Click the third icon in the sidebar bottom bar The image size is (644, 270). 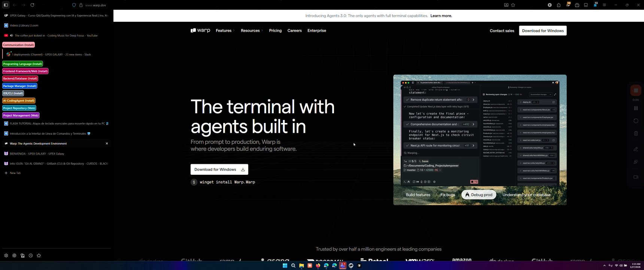pos(22,255)
